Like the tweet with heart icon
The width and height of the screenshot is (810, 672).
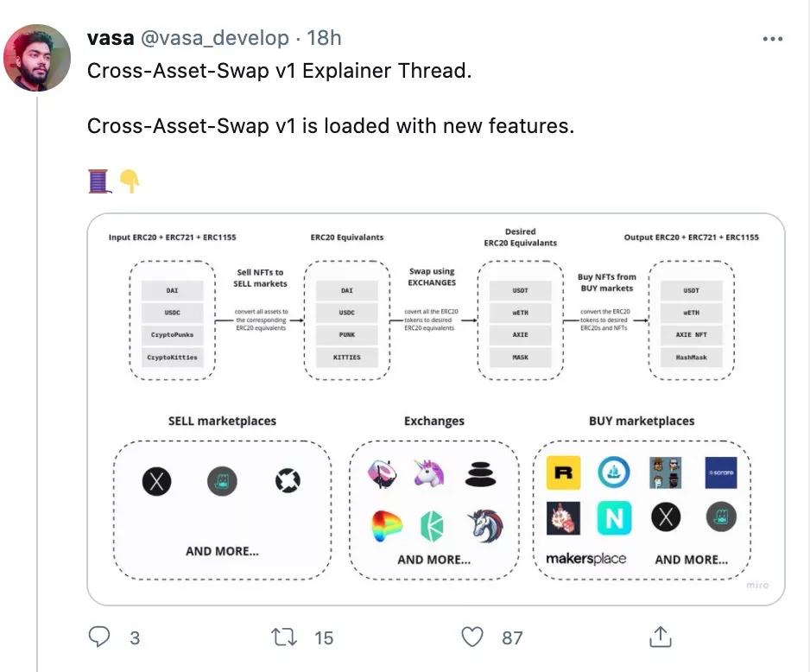(x=472, y=637)
